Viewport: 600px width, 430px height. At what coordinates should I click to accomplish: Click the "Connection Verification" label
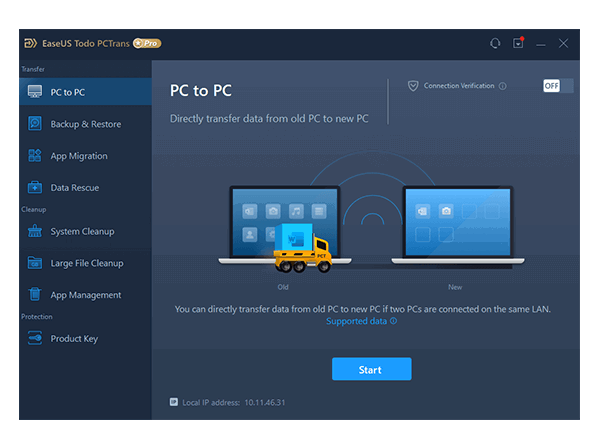coord(459,86)
